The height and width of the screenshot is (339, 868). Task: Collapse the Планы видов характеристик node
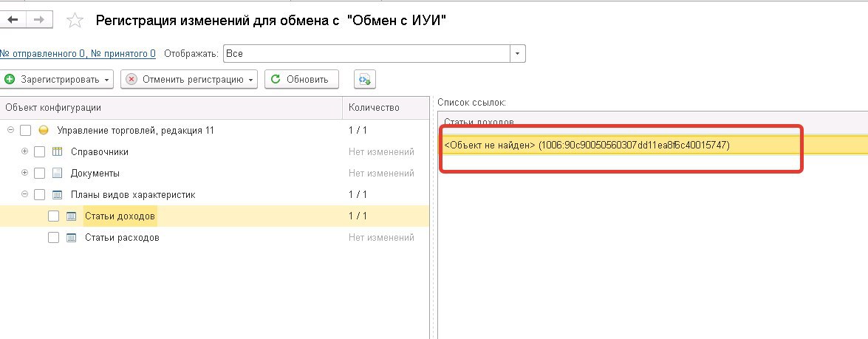tap(24, 194)
